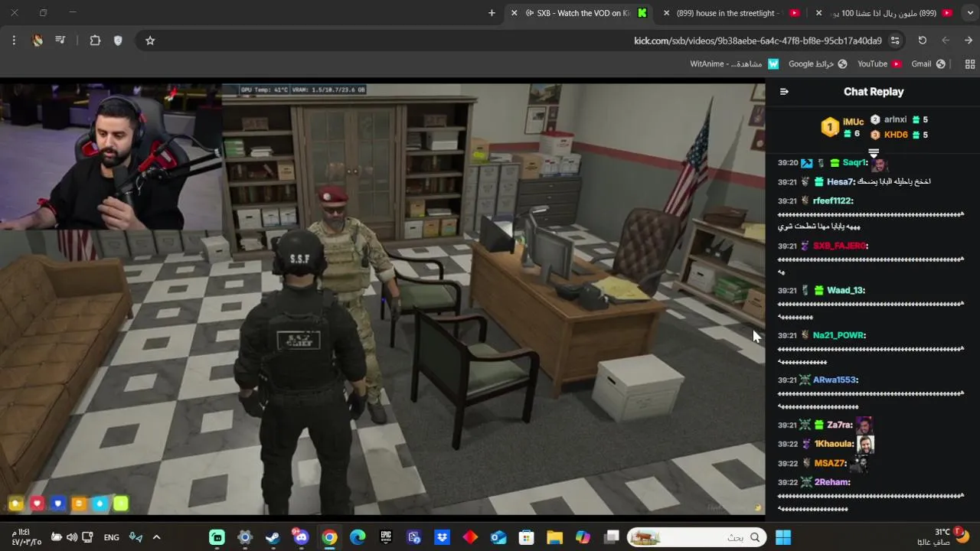This screenshot has width=980, height=551.
Task: Open chat user Hesa7 profile
Action: click(841, 182)
